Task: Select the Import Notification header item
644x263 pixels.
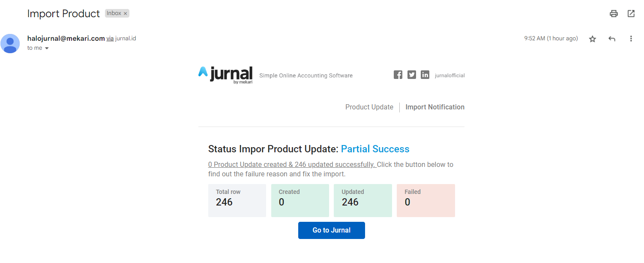Action: pyautogui.click(x=435, y=107)
